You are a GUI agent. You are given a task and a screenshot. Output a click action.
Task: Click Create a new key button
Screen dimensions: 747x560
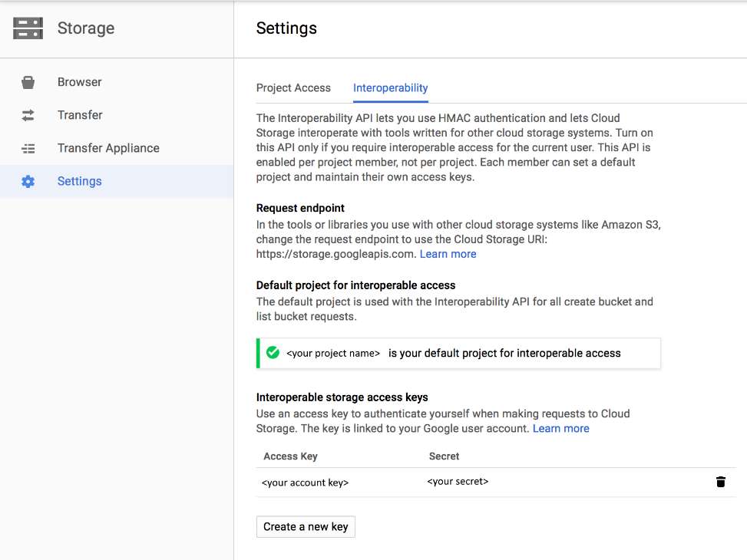click(x=306, y=527)
